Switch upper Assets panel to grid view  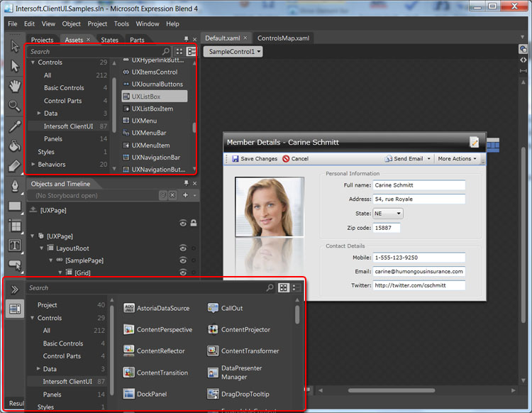pos(179,52)
